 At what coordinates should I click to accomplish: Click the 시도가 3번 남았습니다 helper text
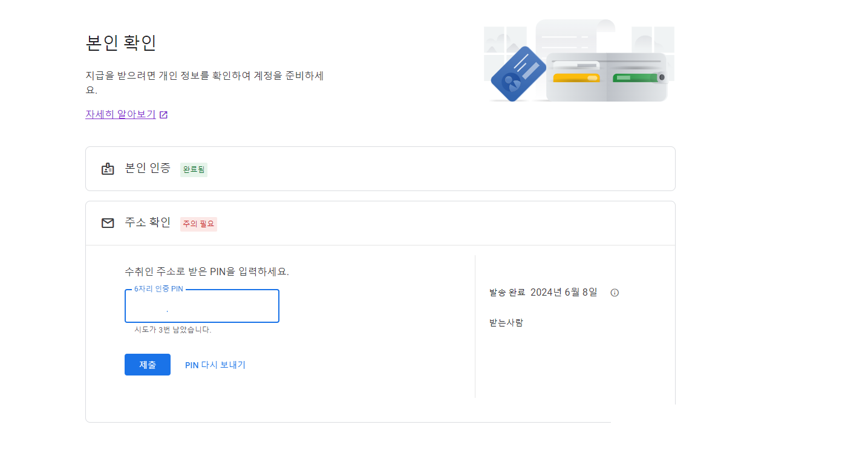click(171, 330)
